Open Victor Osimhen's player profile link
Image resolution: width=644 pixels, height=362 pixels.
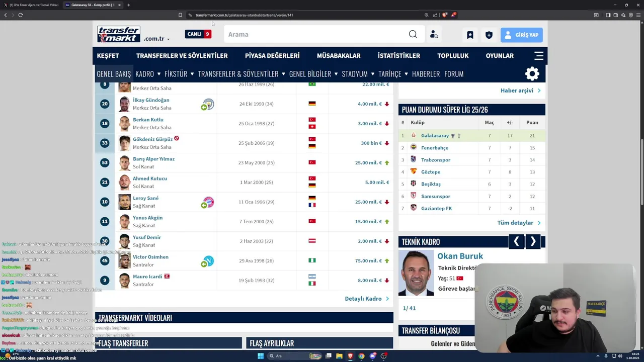tap(150, 257)
